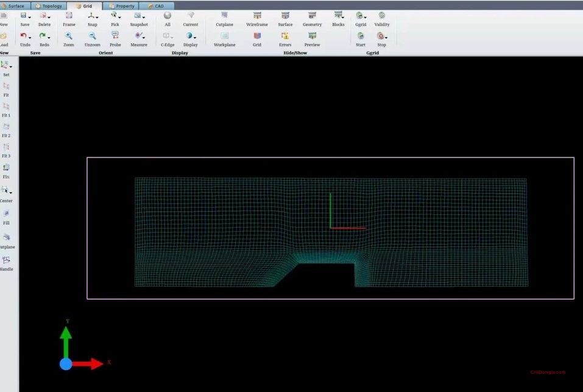Open the Save dropdown arrow
The width and height of the screenshot is (583, 392).
pos(29,17)
